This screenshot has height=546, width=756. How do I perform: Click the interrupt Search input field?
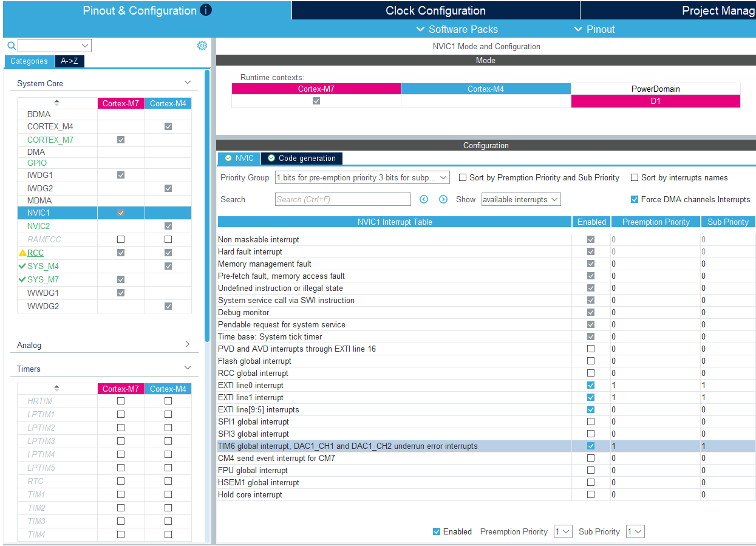click(343, 199)
